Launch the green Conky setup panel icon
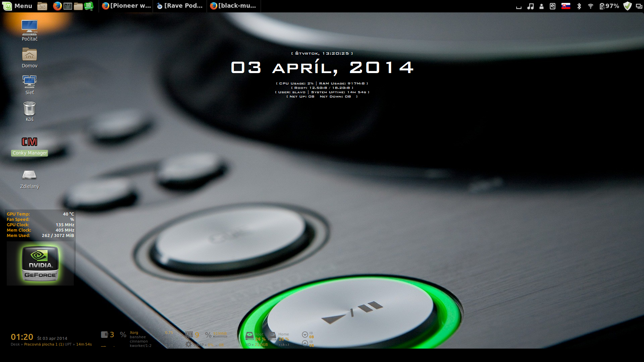Image resolution: width=644 pixels, height=362 pixels. click(89, 6)
